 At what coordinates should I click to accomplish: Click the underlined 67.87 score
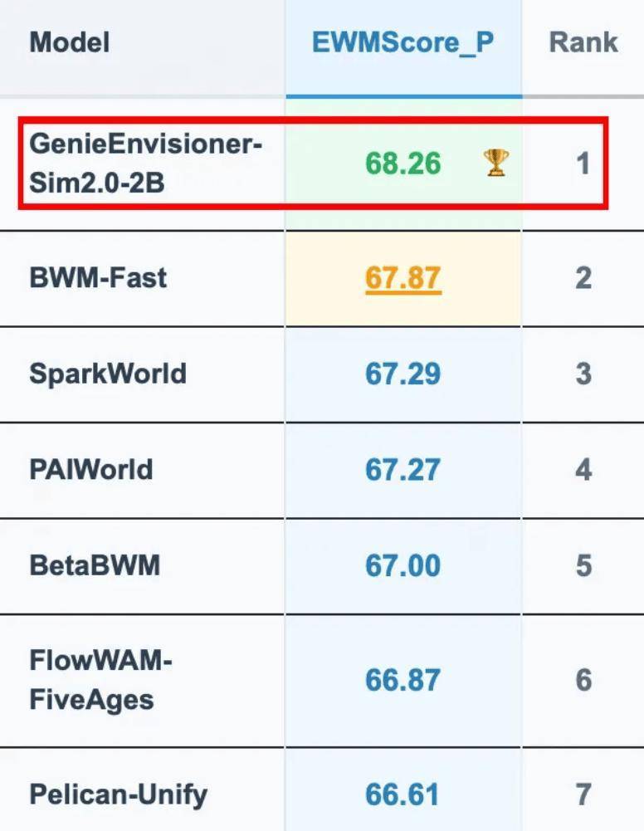[403, 278]
